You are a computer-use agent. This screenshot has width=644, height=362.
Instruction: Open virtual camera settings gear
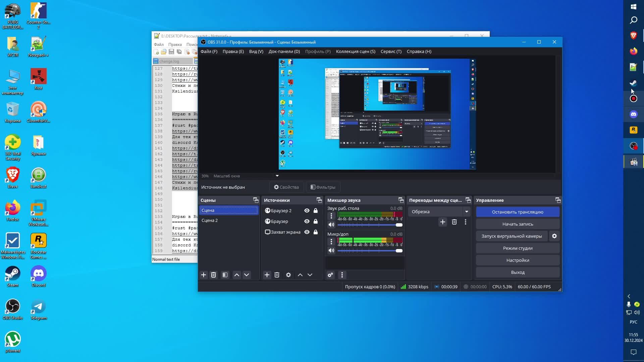click(554, 236)
